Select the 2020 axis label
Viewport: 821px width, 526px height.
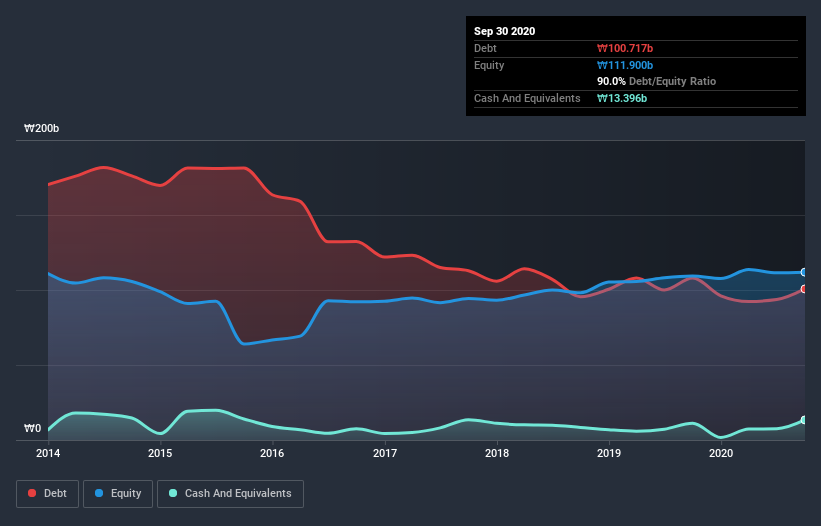pyautogui.click(x=721, y=453)
